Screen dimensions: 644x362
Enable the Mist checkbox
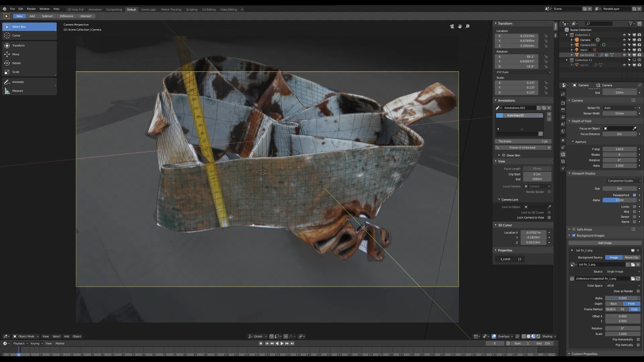[x=634, y=212]
